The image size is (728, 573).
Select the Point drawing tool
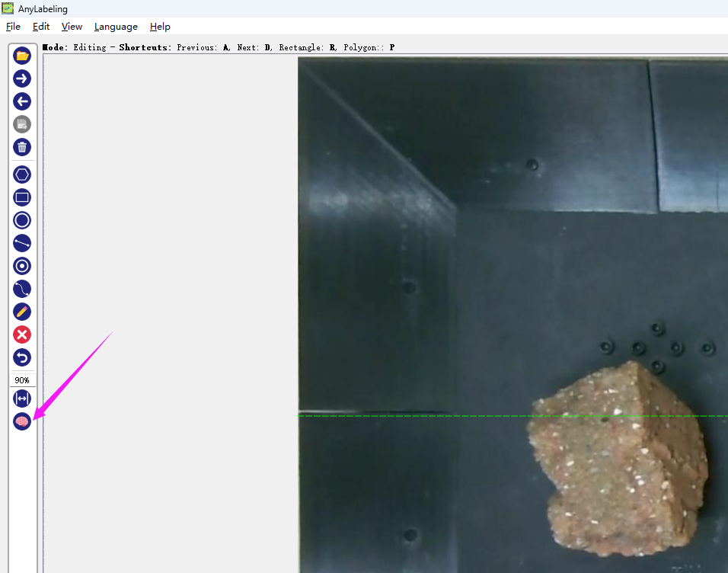(x=22, y=266)
